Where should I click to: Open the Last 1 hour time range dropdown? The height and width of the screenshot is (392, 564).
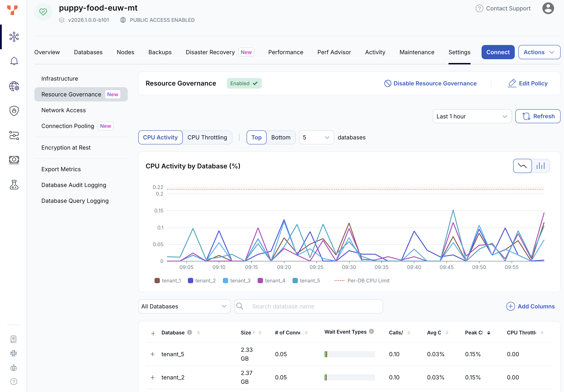472,116
